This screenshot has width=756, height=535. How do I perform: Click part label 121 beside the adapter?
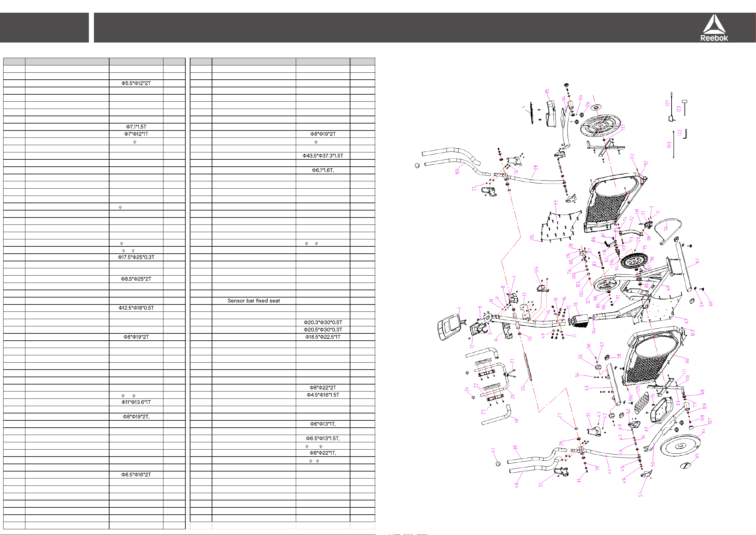[x=667, y=103]
